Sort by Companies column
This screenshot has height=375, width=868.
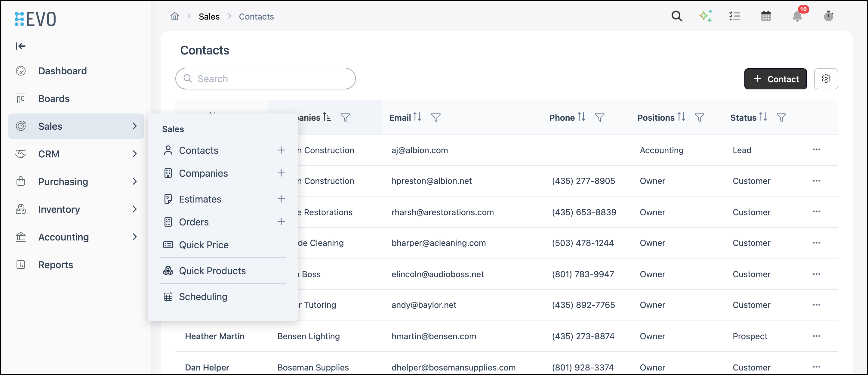point(327,117)
